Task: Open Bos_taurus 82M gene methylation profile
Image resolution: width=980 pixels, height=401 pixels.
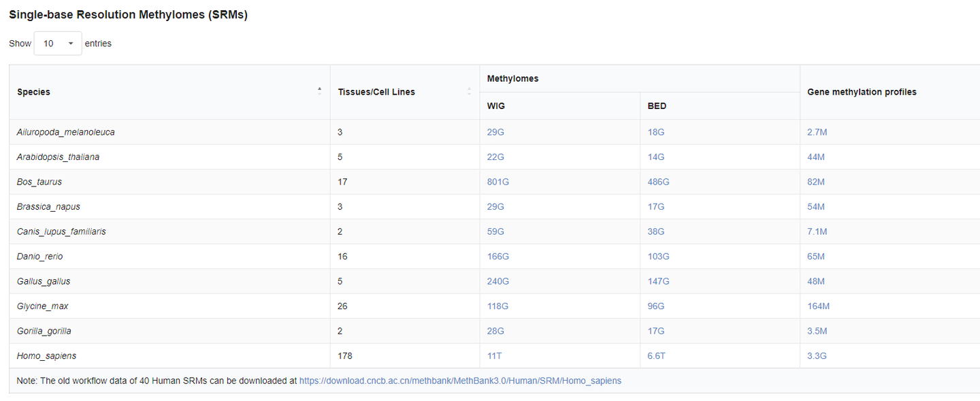Action: pos(816,182)
